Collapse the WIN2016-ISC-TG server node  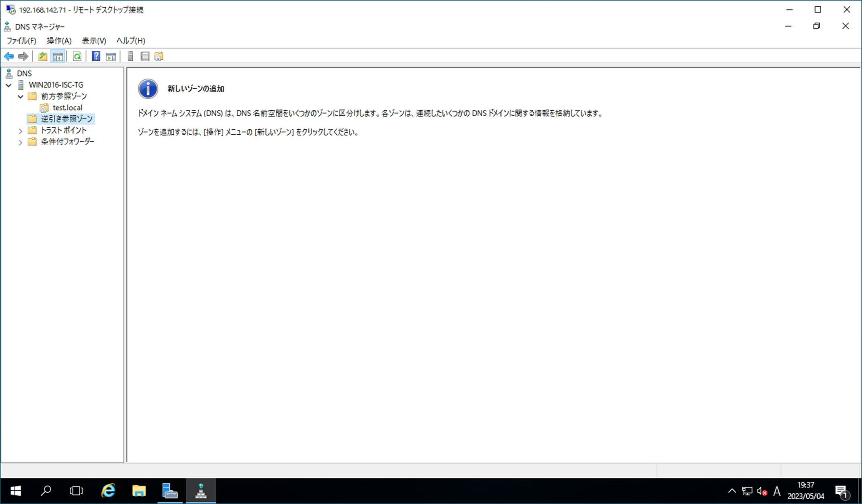8,85
